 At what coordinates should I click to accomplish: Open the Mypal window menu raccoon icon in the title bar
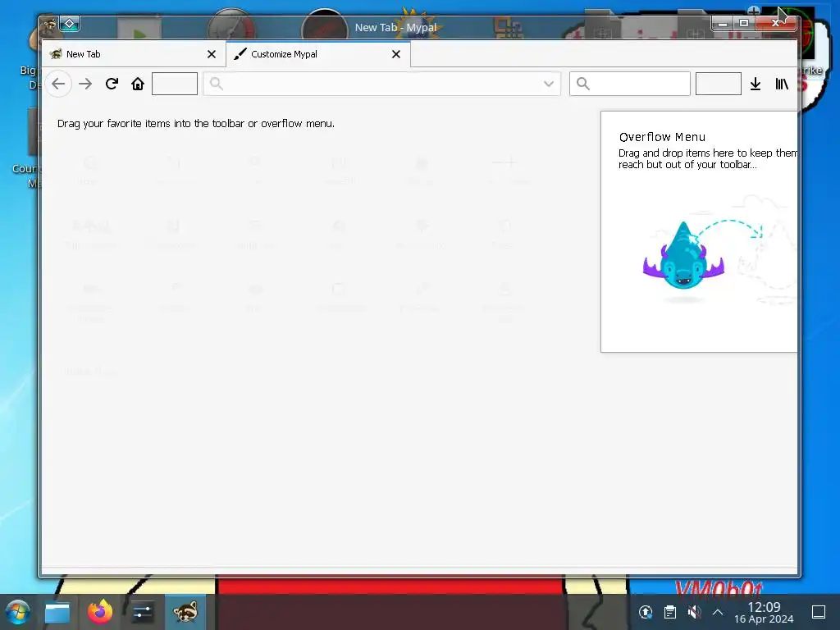click(x=50, y=24)
